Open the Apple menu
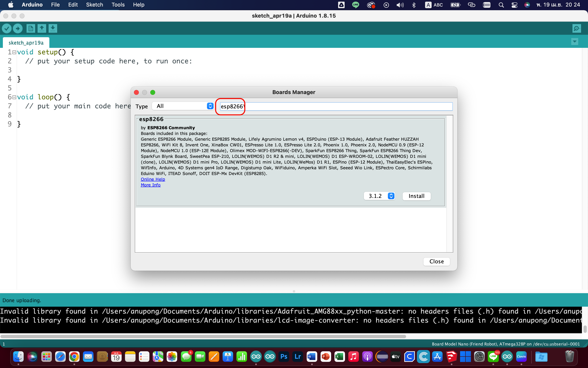The width and height of the screenshot is (588, 368). [11, 5]
